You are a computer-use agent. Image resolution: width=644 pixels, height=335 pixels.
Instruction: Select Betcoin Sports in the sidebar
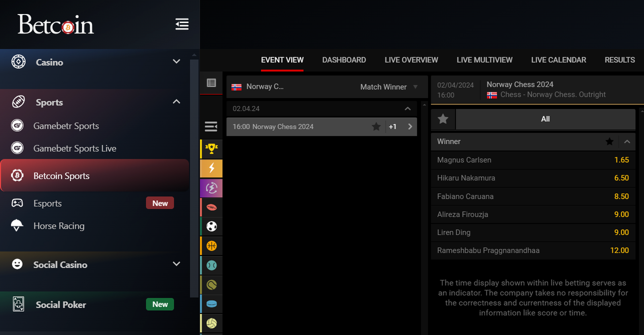click(x=95, y=176)
